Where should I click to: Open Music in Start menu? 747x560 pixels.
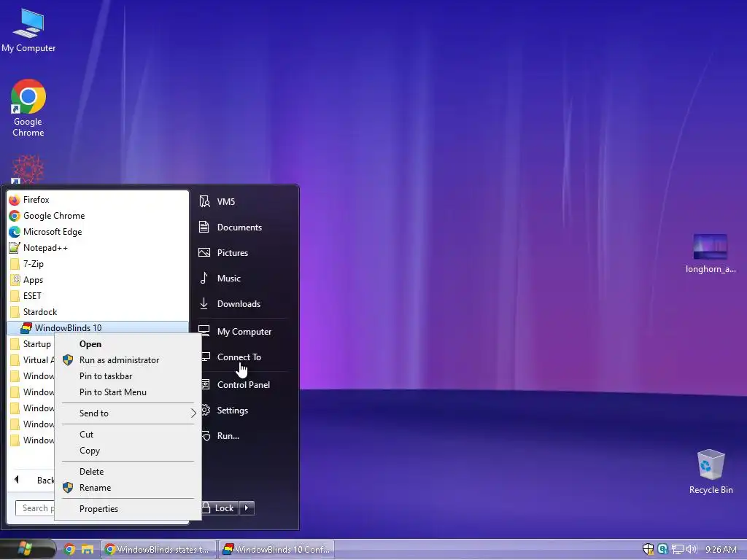tap(244, 279)
